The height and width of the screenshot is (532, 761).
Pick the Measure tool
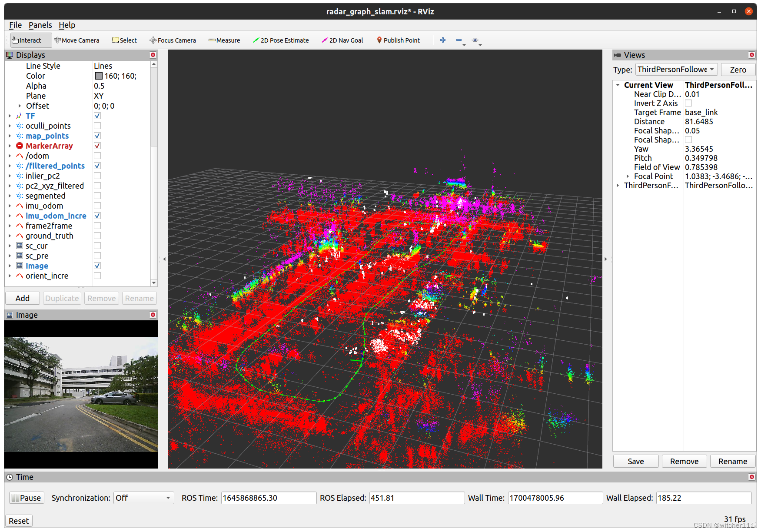coord(224,40)
